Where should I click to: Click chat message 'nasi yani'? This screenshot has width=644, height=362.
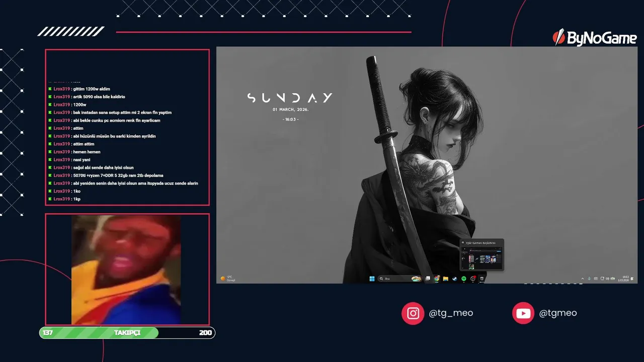(82, 159)
